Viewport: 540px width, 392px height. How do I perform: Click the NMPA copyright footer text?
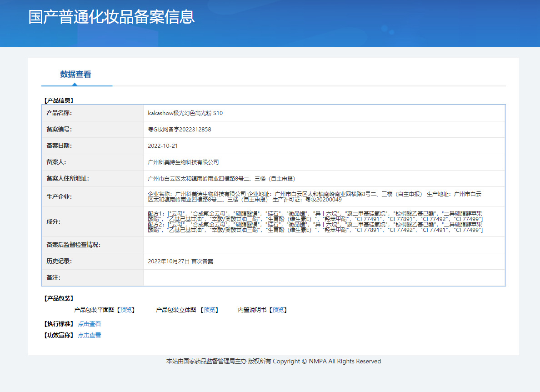(273, 362)
